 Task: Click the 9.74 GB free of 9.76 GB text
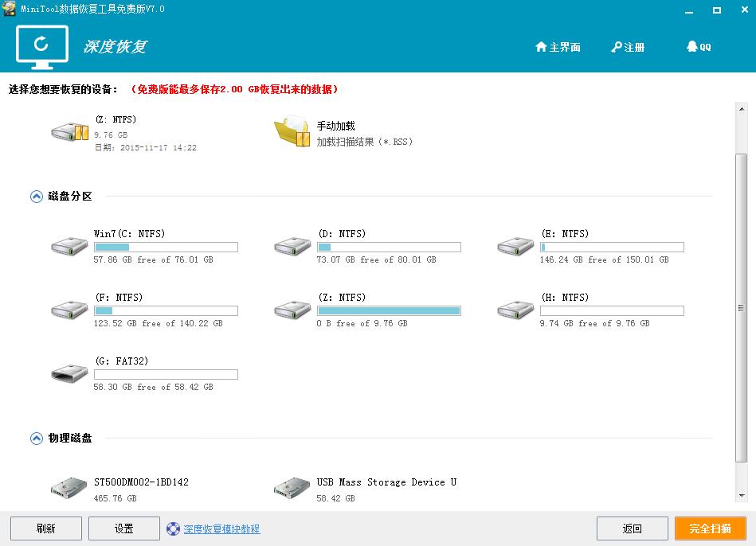[x=594, y=323]
